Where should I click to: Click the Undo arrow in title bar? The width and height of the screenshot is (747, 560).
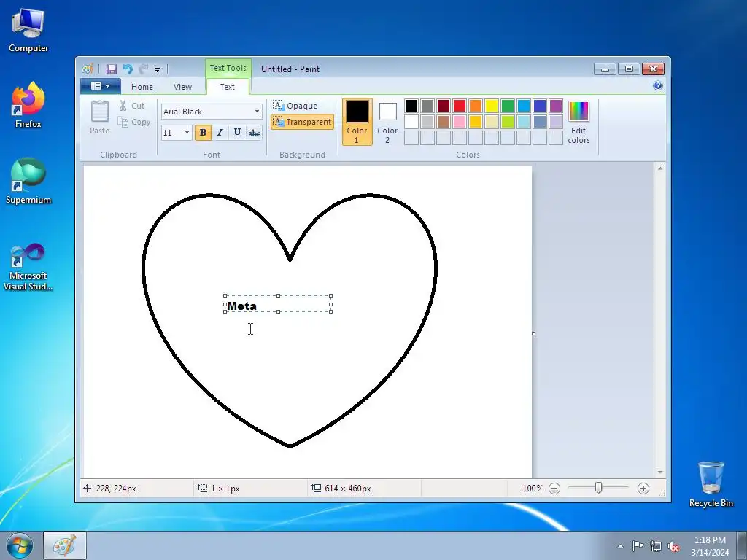pos(128,69)
